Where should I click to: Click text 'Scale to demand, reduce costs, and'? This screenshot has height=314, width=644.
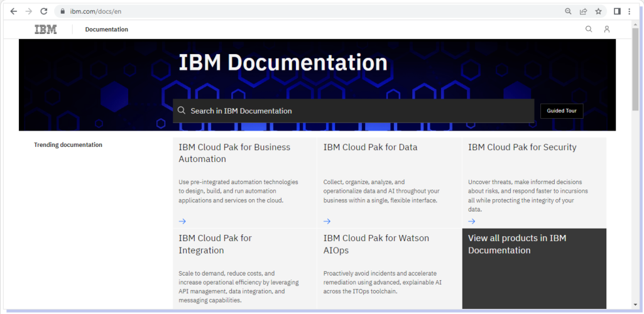[227, 273]
